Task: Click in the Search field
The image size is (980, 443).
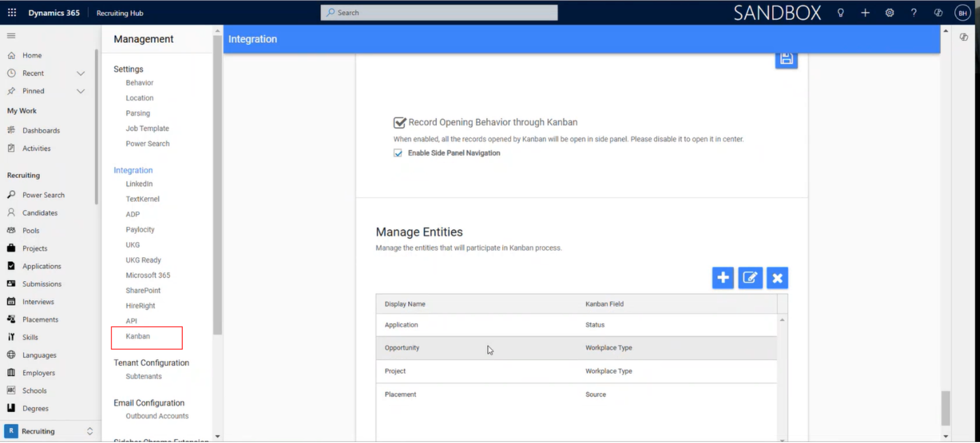Action: [x=439, y=13]
